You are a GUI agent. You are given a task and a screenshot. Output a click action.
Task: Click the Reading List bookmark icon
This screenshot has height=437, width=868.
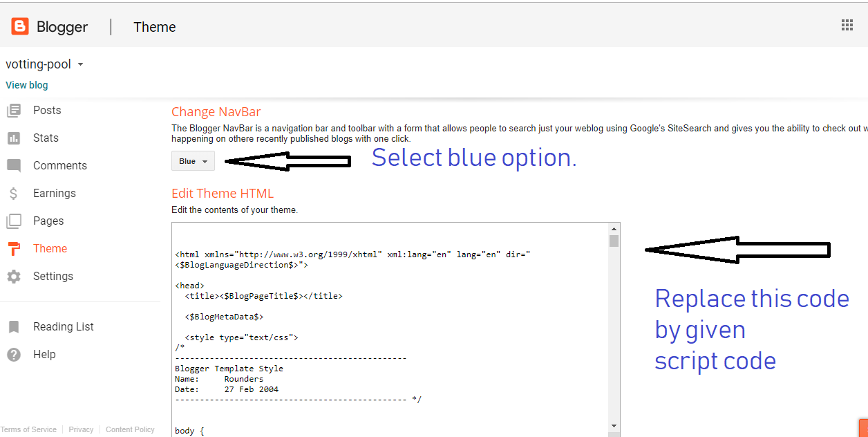[x=14, y=327]
